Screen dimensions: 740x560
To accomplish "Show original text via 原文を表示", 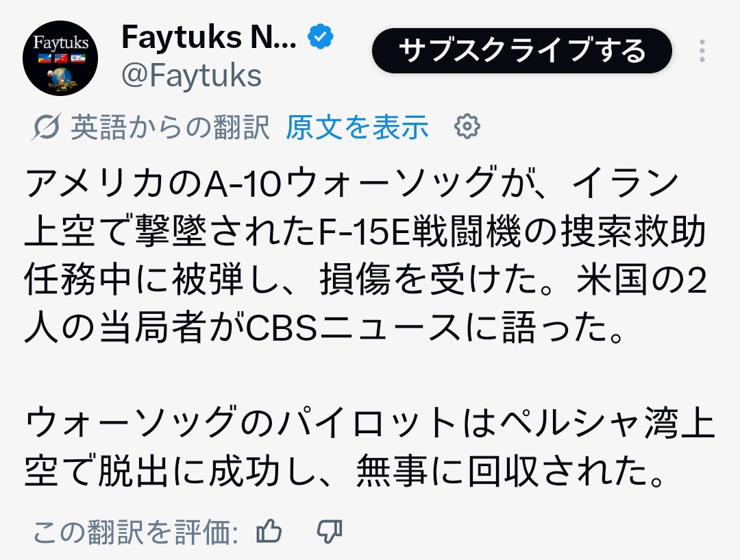I will [x=357, y=127].
